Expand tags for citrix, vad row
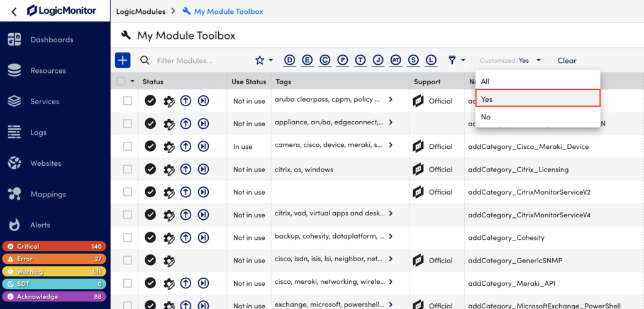The width and height of the screenshot is (644, 309). tap(391, 214)
